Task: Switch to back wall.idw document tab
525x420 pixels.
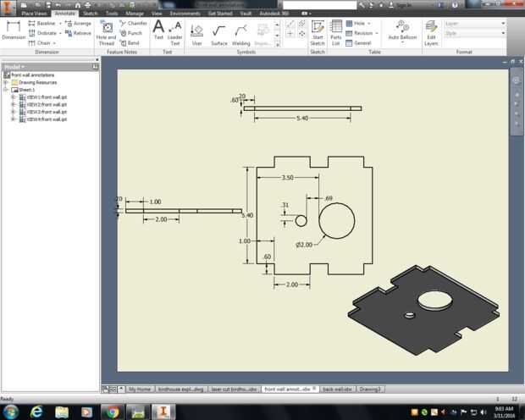Action: pyautogui.click(x=337, y=390)
